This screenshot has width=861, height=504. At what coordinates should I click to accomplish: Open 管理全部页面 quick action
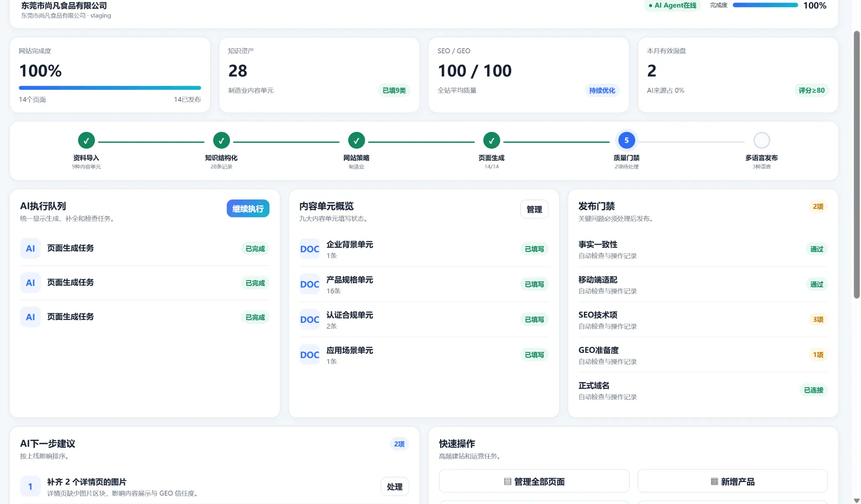pos(534,481)
